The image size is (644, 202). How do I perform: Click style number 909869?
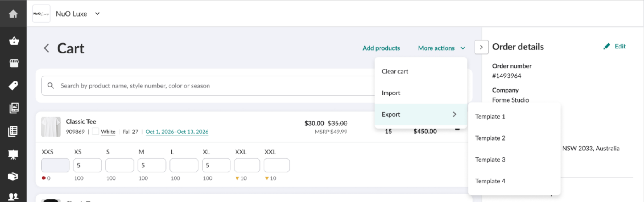pyautogui.click(x=75, y=132)
